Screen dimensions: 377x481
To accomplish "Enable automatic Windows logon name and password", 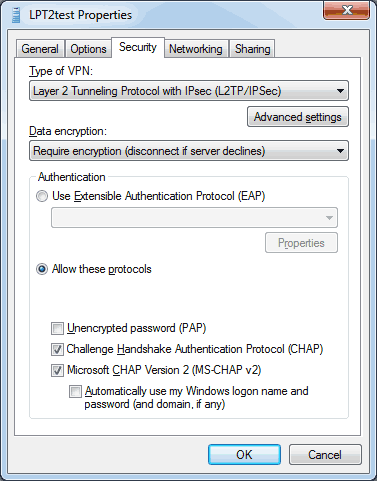I will (x=75, y=391).
